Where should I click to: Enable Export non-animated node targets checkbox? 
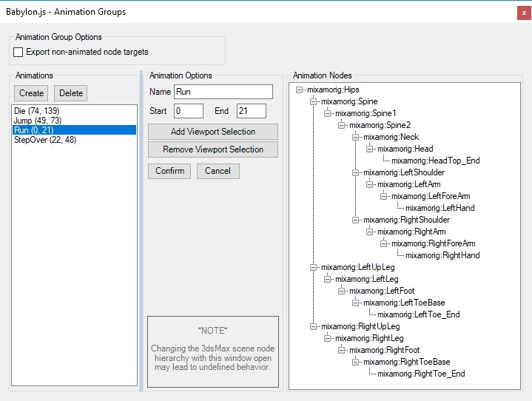pyautogui.click(x=18, y=53)
